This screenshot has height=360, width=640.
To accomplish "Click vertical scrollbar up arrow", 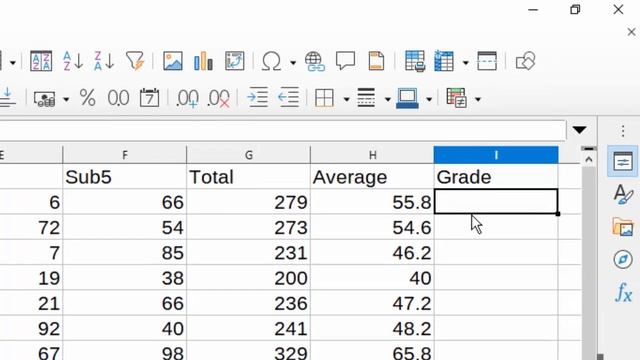I will (589, 160).
